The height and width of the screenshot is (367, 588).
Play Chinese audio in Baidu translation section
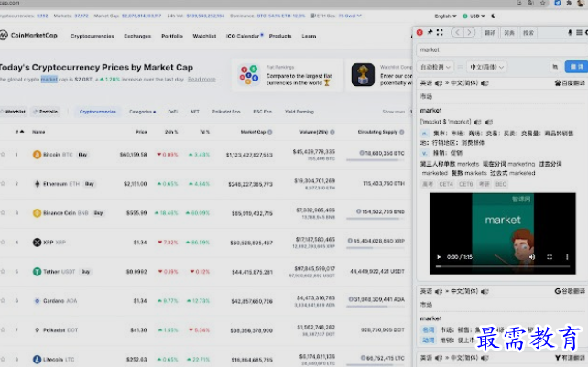485,83
